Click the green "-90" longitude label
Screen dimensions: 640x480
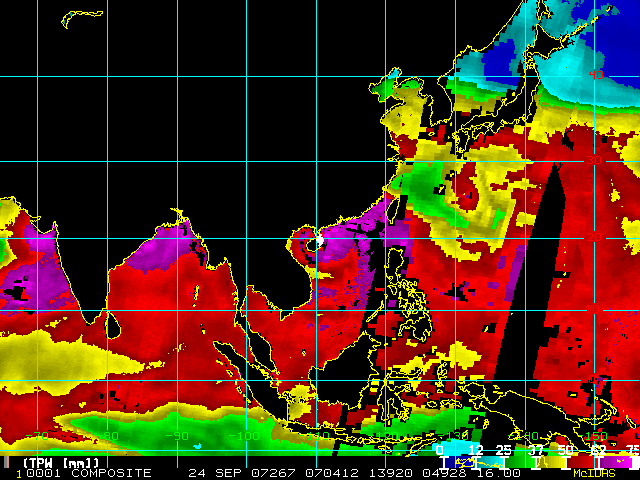coord(177,436)
